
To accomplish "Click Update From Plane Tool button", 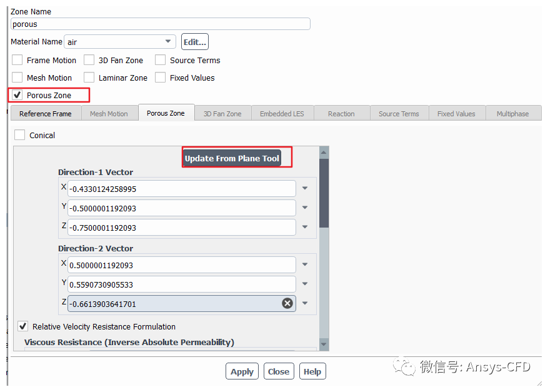I will 232,158.
